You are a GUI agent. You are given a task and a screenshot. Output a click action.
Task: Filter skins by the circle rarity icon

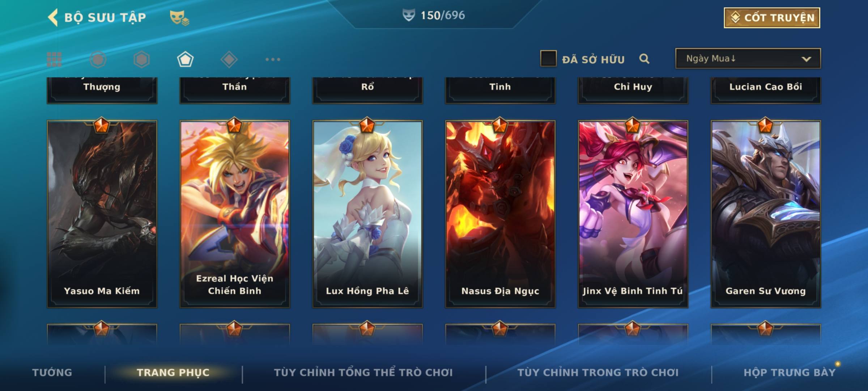pyautogui.click(x=98, y=59)
